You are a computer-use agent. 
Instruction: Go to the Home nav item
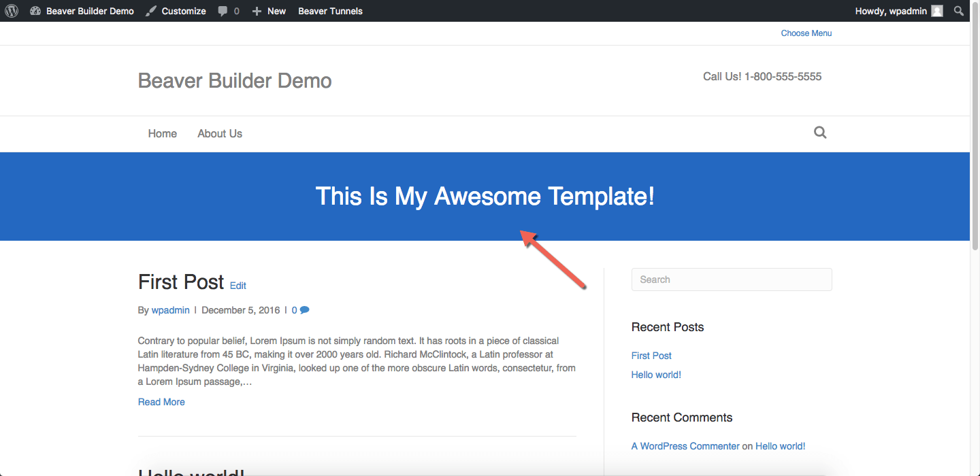162,134
